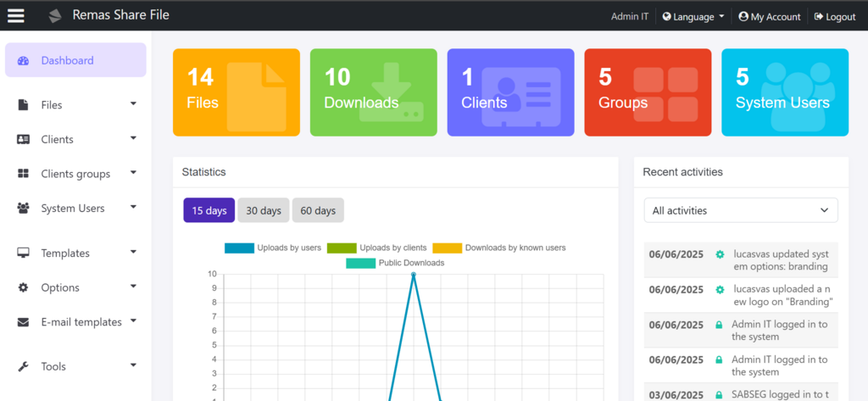This screenshot has height=401, width=868.
Task: Click the E-mail templates envelope icon
Action: [x=23, y=322]
